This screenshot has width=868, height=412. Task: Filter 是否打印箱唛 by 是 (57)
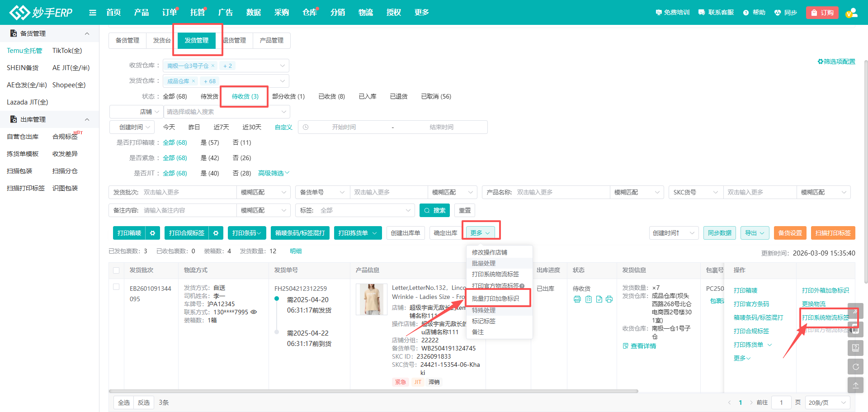point(210,142)
